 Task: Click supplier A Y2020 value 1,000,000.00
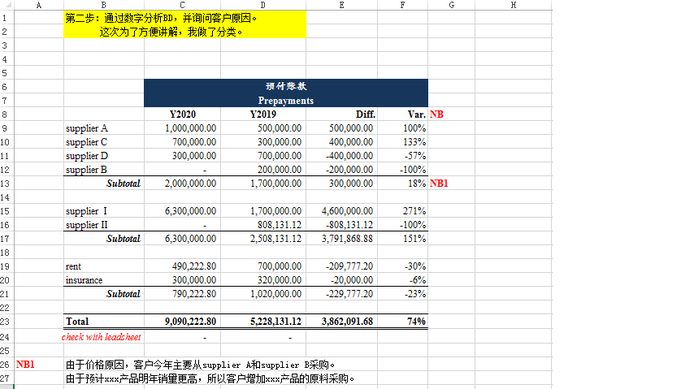click(182, 128)
